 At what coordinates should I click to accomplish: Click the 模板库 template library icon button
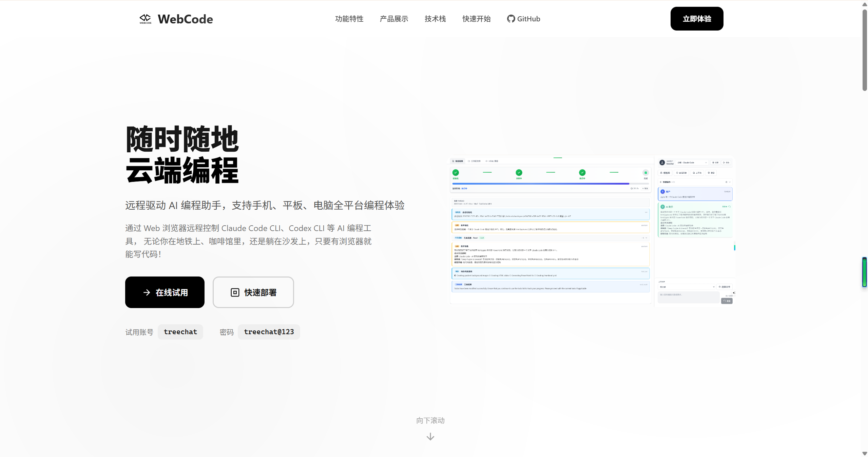click(x=661, y=173)
